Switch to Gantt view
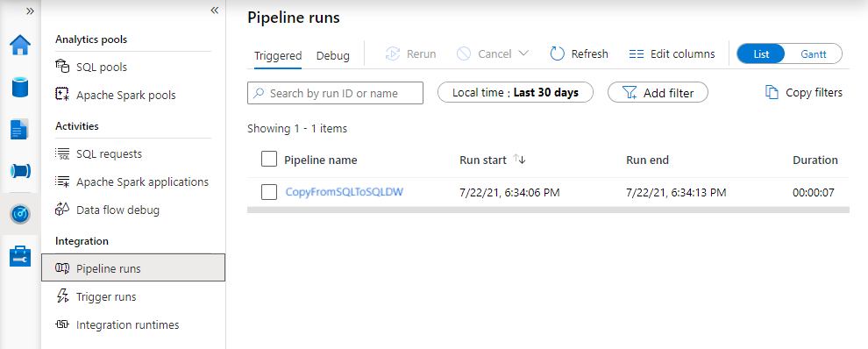Image resolution: width=868 pixels, height=349 pixels. [x=813, y=54]
